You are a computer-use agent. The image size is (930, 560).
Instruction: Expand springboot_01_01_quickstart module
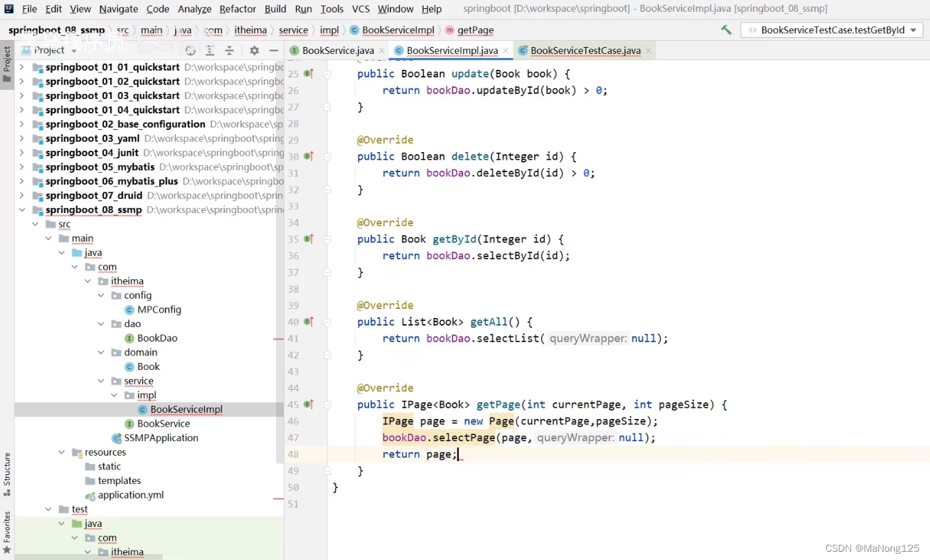point(21,67)
